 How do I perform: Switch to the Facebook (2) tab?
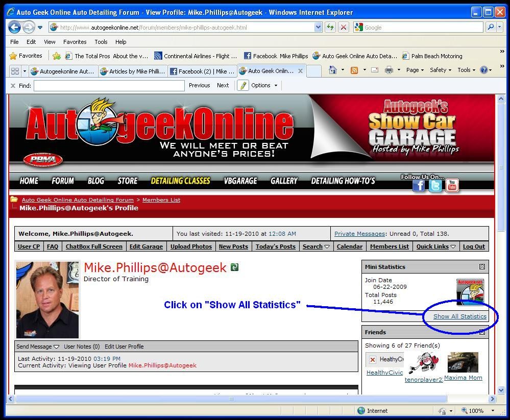tap(202, 71)
